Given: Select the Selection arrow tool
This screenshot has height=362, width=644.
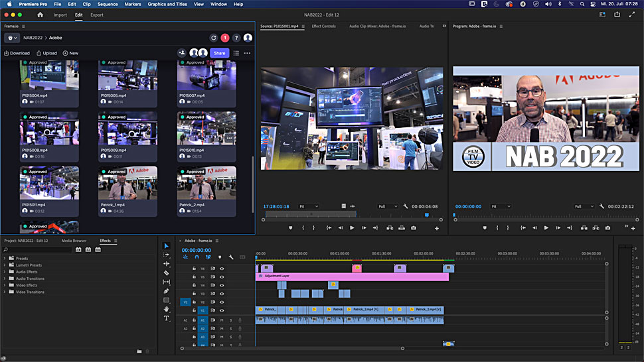Looking at the screenshot, I should (167, 245).
